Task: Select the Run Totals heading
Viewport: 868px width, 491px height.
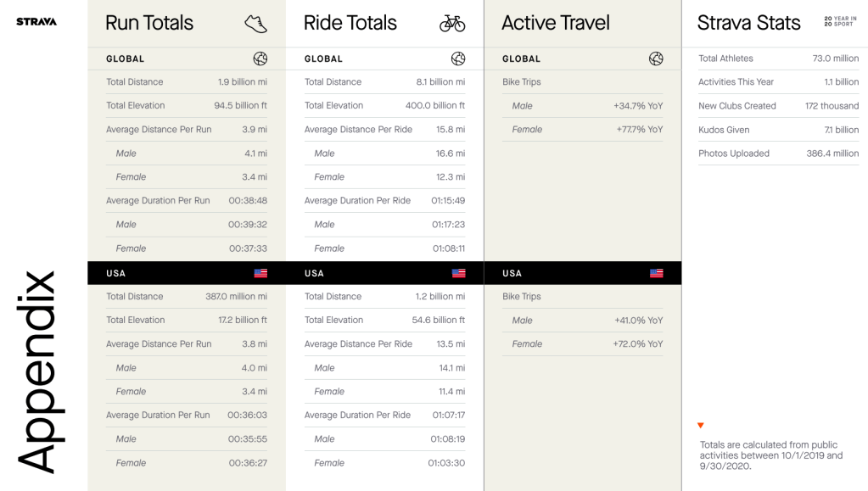Action: [149, 23]
